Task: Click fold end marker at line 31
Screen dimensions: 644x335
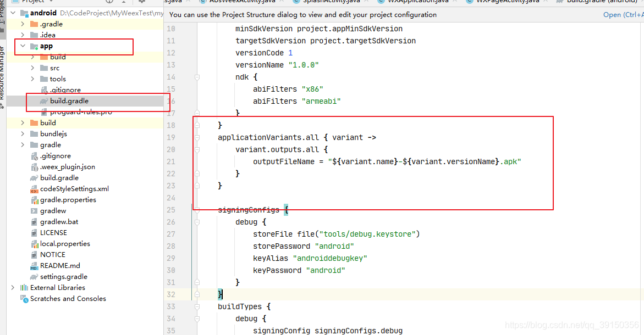Action: coord(197,282)
